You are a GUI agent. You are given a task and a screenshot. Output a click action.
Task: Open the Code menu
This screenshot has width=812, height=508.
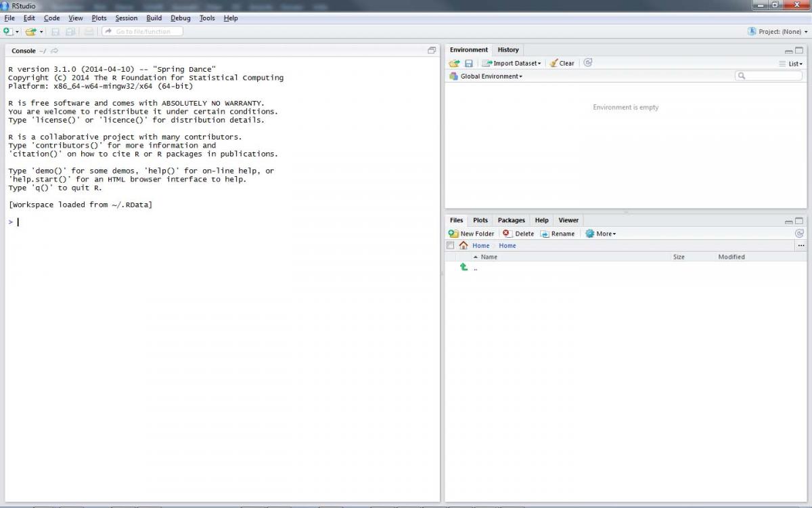[x=51, y=18]
